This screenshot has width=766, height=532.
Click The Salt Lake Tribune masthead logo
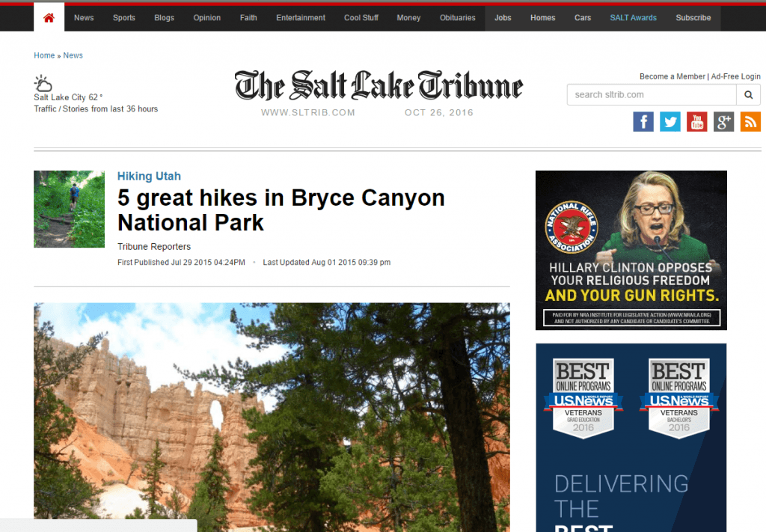pyautogui.click(x=379, y=85)
